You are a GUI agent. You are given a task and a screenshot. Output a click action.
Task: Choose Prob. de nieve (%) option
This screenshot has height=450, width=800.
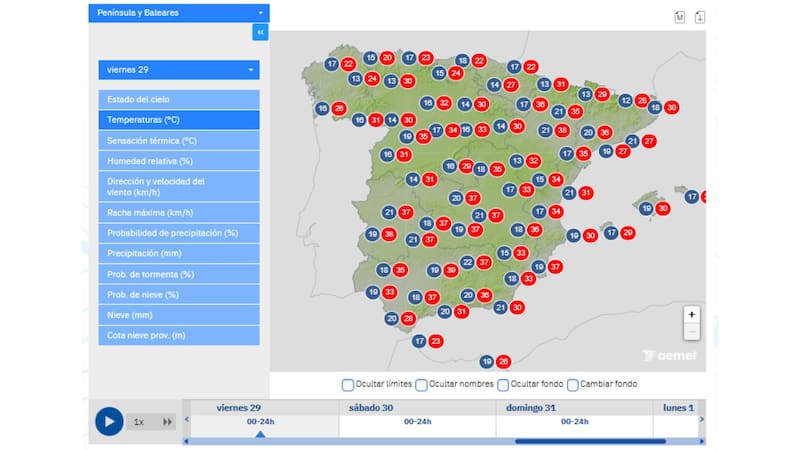pyautogui.click(x=179, y=294)
